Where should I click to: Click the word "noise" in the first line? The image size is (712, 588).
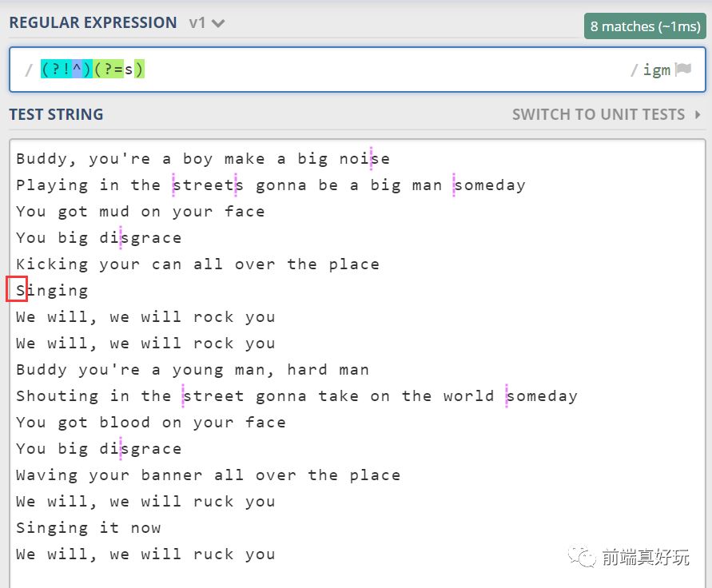[x=364, y=159]
